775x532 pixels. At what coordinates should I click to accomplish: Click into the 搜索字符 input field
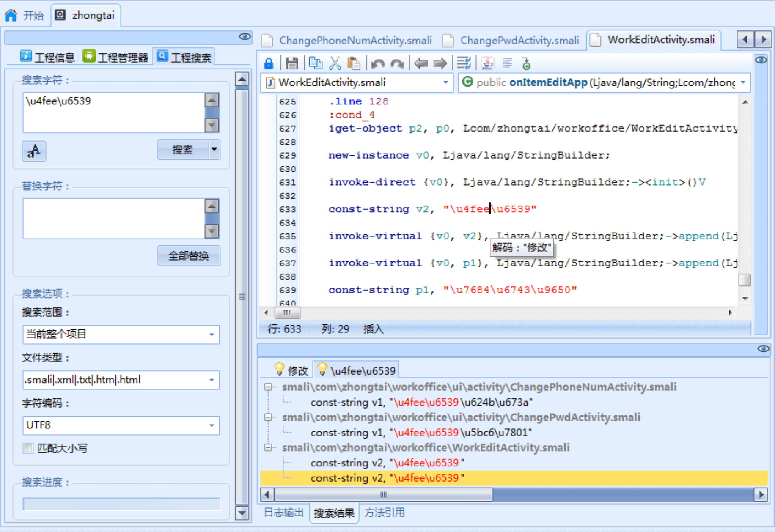coord(113,112)
